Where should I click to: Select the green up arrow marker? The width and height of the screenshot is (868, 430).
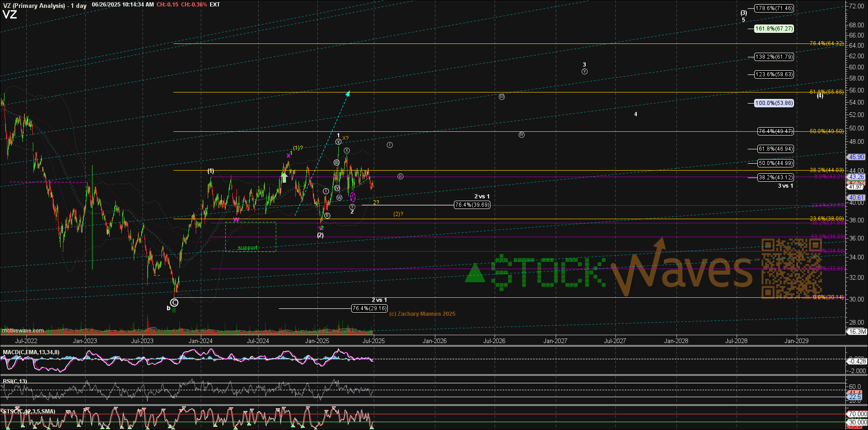click(284, 177)
